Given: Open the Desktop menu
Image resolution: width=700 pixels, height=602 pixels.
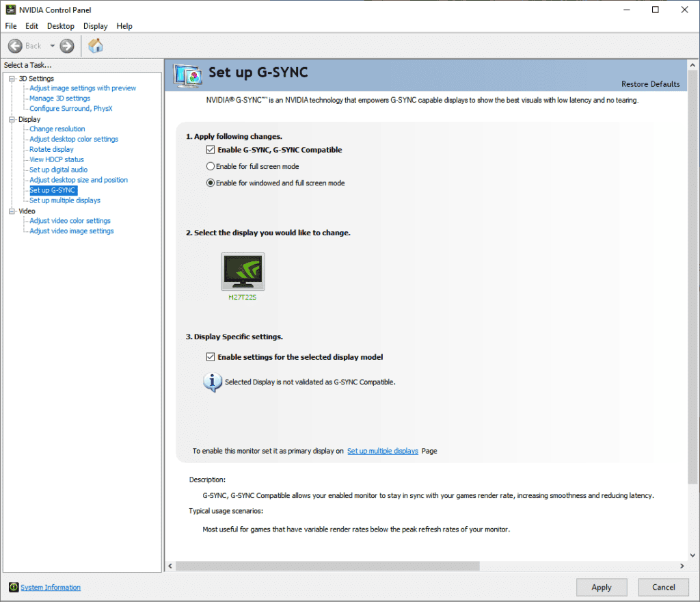Looking at the screenshot, I should tap(60, 26).
